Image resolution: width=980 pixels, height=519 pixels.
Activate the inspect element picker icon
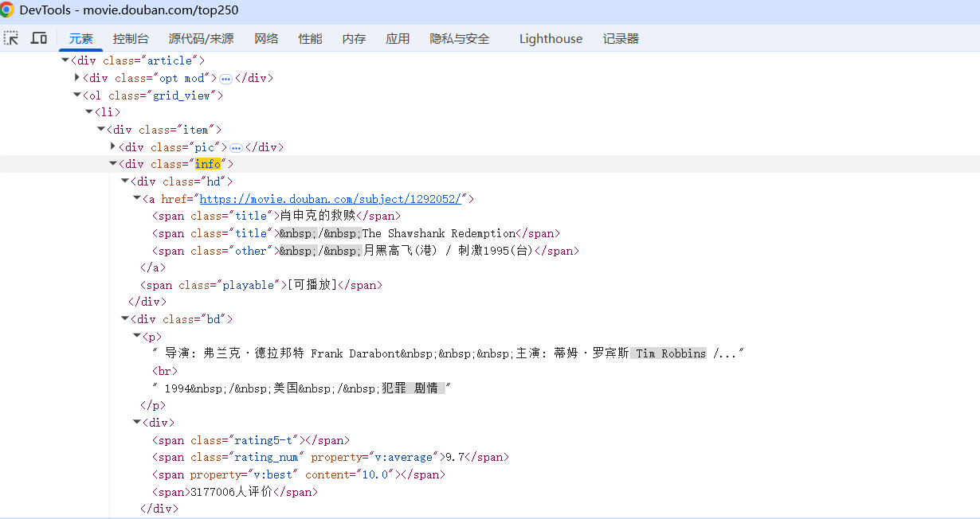[x=11, y=38]
